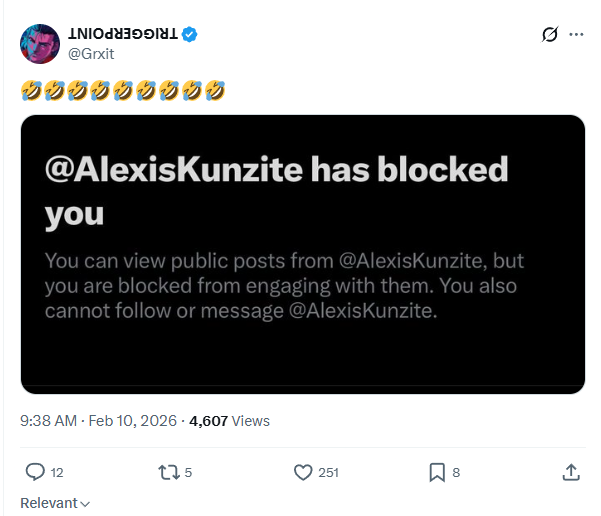Share the post via the upload arrow icon
The image size is (601, 516).
click(x=571, y=472)
